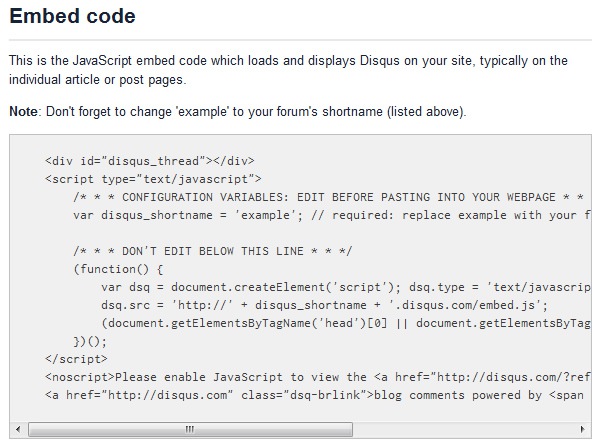Image resolution: width=602 pixels, height=446 pixels.
Task: Click the 'blog comments powered by' line
Action: (x=314, y=395)
